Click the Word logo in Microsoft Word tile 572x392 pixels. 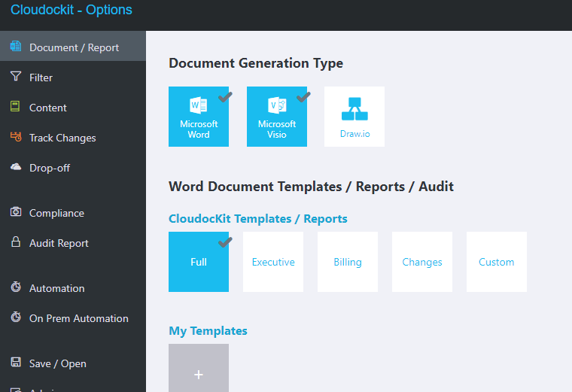(x=199, y=105)
